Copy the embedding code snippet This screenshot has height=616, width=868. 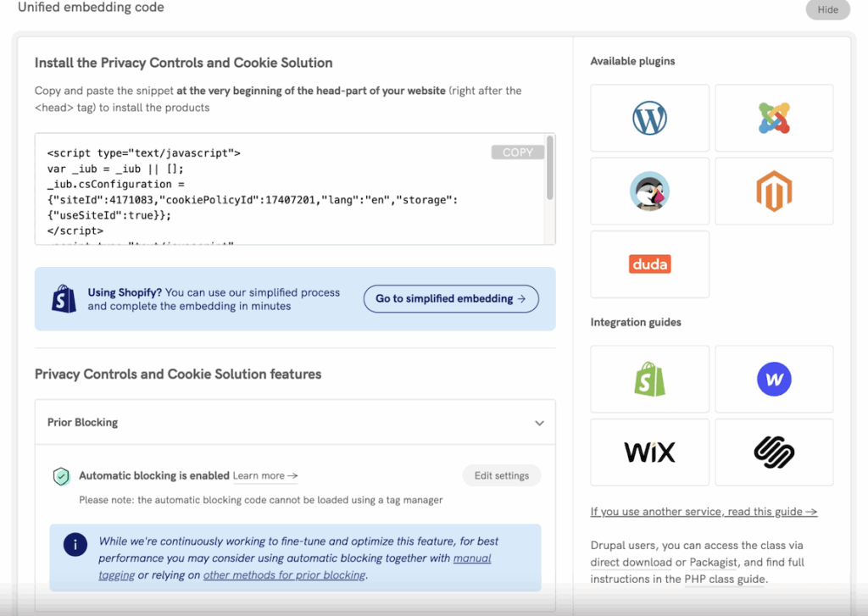pos(518,153)
